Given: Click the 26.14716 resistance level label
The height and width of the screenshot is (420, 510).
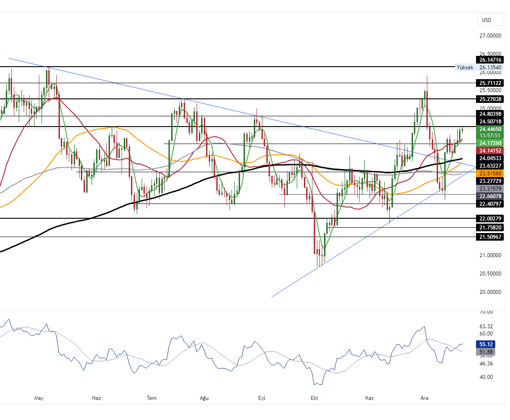Looking at the screenshot, I should pyautogui.click(x=490, y=59).
